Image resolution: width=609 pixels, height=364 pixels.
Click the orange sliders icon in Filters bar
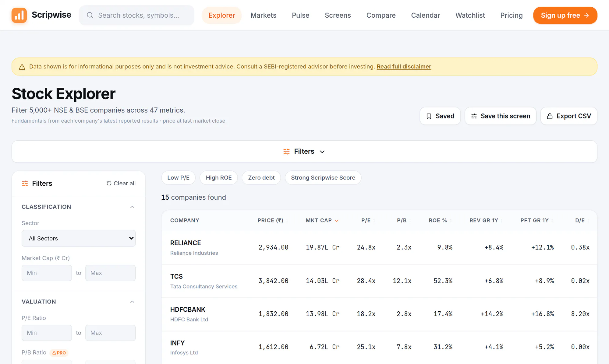(x=286, y=152)
